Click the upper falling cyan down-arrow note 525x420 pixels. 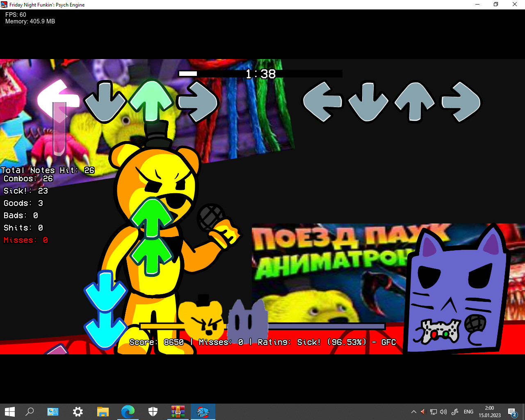[105, 290]
